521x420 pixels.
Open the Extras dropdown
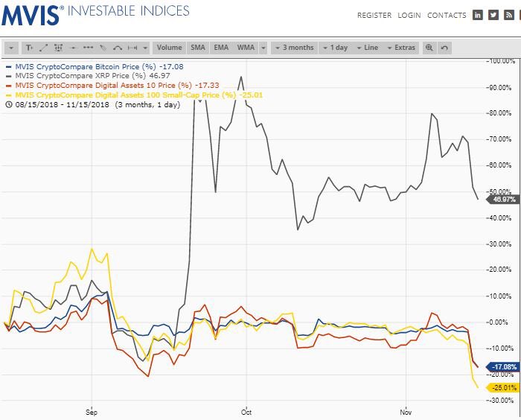tap(401, 48)
